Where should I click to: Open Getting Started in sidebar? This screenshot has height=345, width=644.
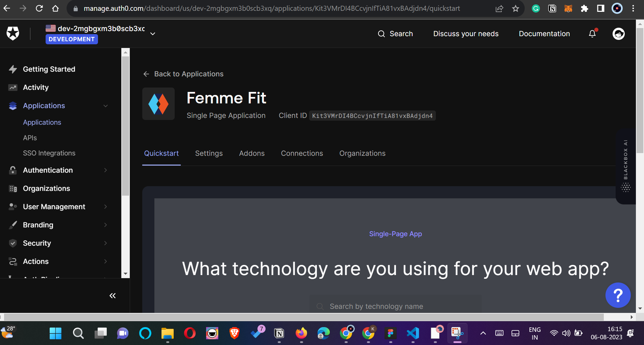coord(49,69)
